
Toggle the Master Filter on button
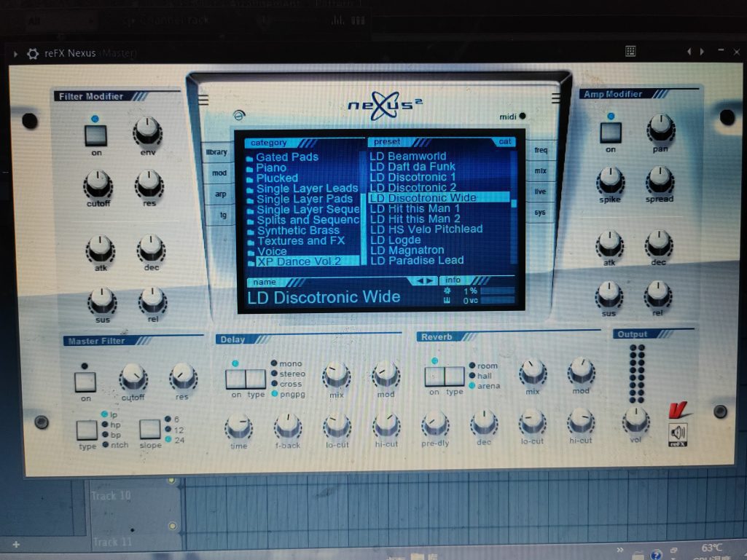coord(85,382)
